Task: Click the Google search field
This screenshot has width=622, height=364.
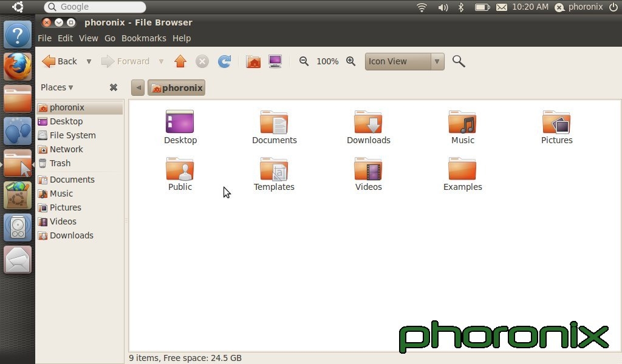Action: (x=95, y=7)
